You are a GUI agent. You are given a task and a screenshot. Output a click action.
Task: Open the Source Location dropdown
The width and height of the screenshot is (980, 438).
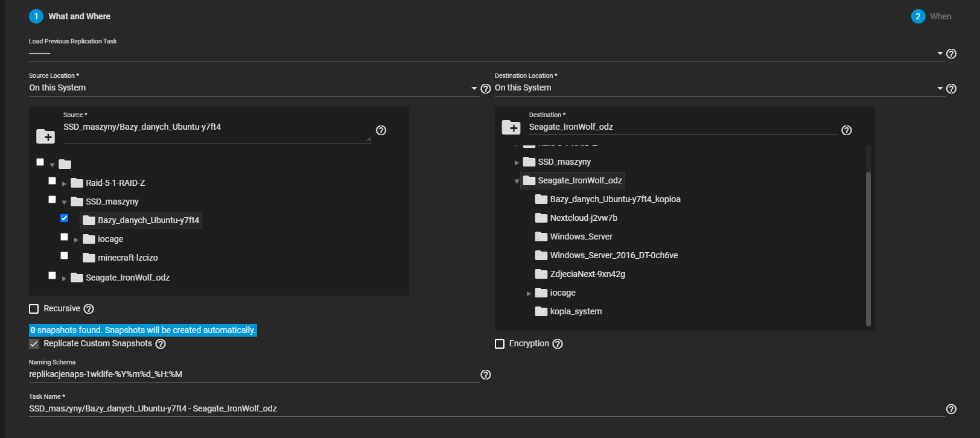[x=253, y=88]
